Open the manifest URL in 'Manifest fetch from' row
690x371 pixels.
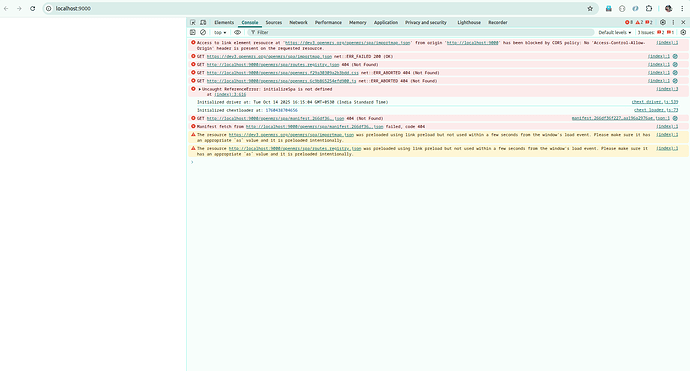(315, 127)
